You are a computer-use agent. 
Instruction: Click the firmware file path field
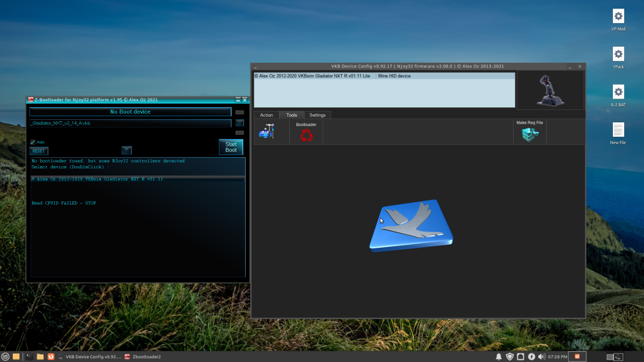point(130,123)
